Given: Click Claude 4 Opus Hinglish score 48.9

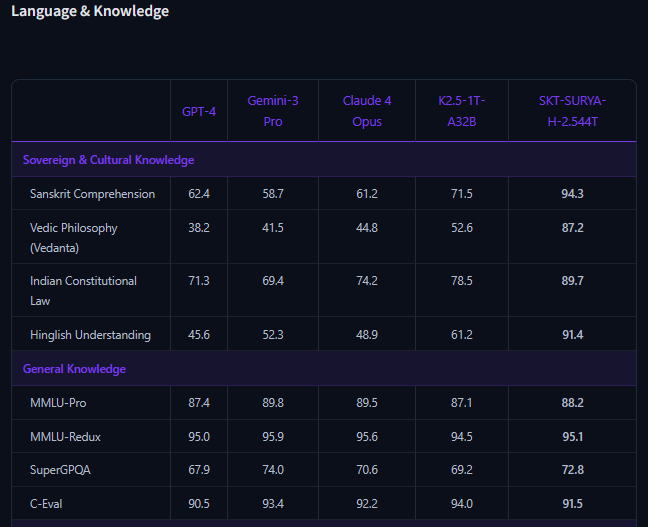Looking at the screenshot, I should (367, 335).
